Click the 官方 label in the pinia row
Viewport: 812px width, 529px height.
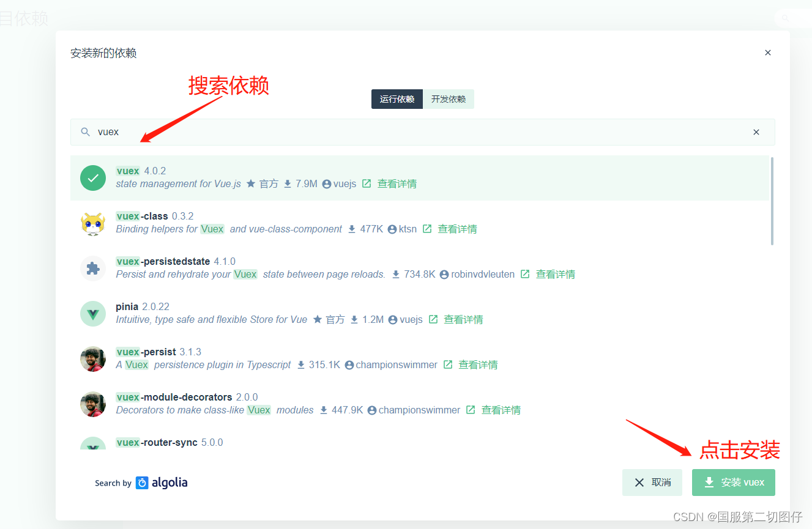point(335,319)
